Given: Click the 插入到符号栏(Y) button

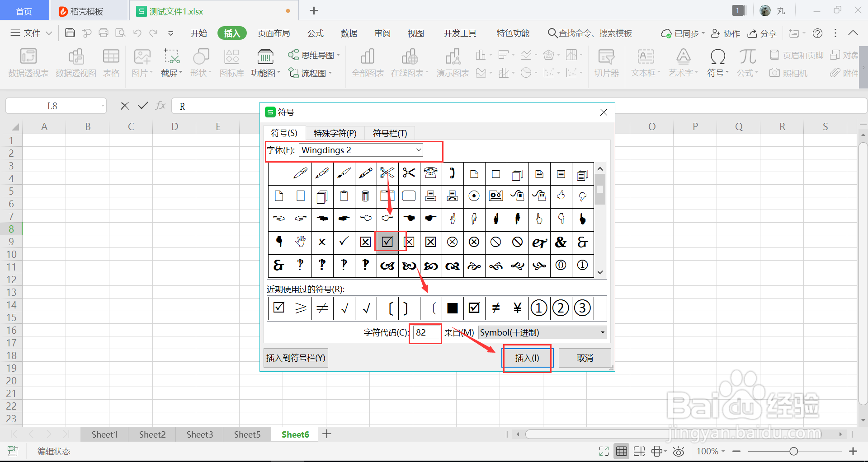Looking at the screenshot, I should pos(296,358).
